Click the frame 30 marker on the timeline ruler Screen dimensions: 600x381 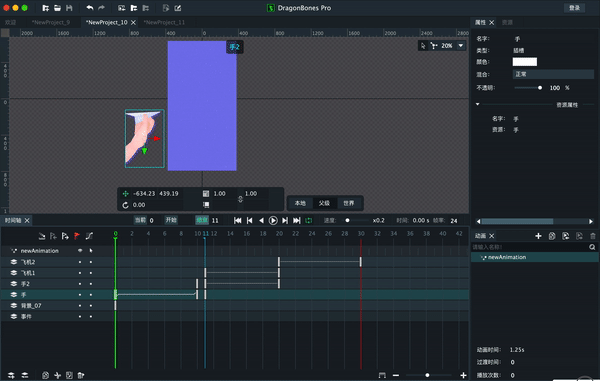click(x=361, y=233)
